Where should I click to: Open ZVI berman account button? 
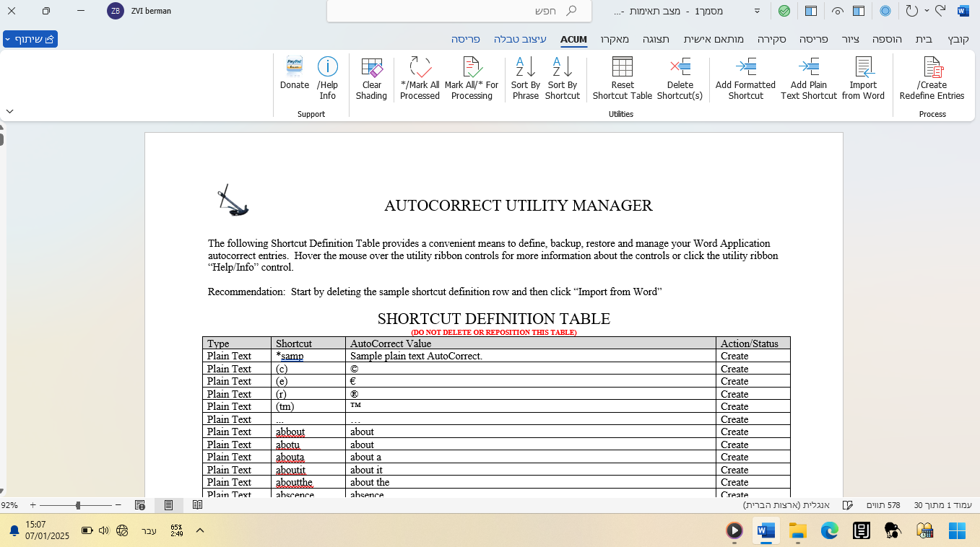pos(139,11)
